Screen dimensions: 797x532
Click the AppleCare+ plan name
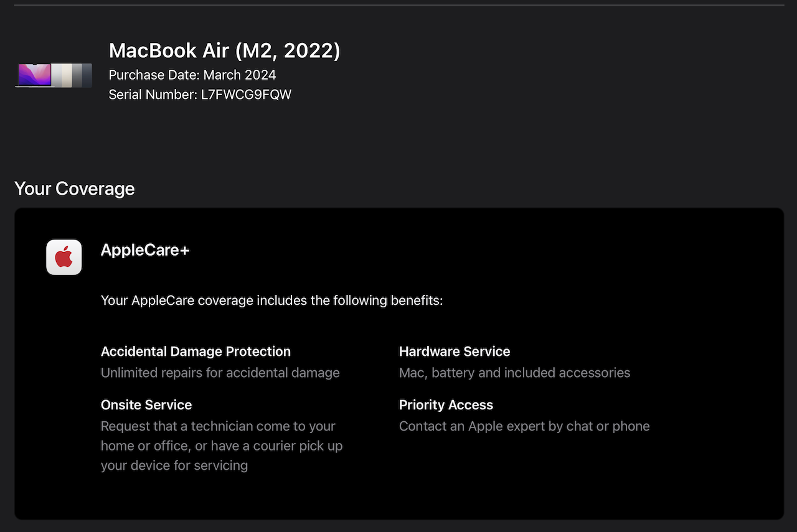tap(145, 250)
